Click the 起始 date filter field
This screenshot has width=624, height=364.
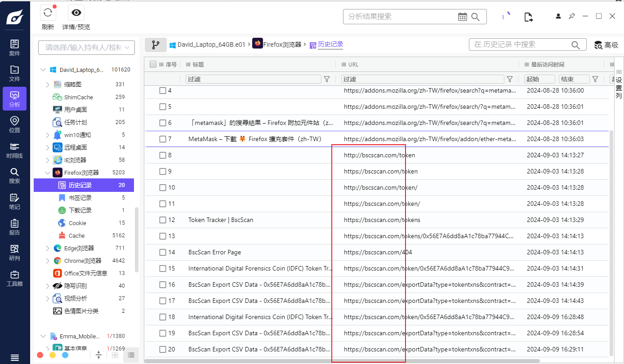540,79
